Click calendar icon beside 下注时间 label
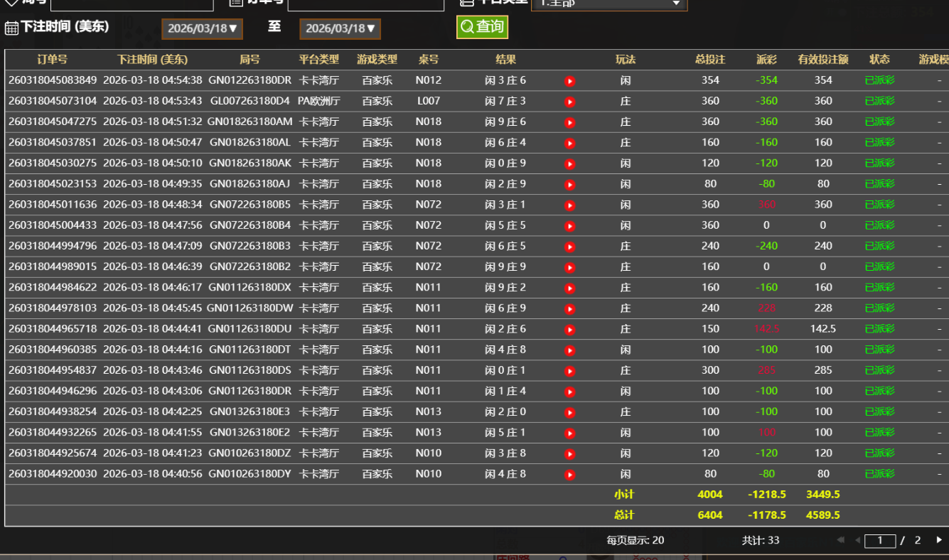The image size is (949, 560). pos(11,28)
